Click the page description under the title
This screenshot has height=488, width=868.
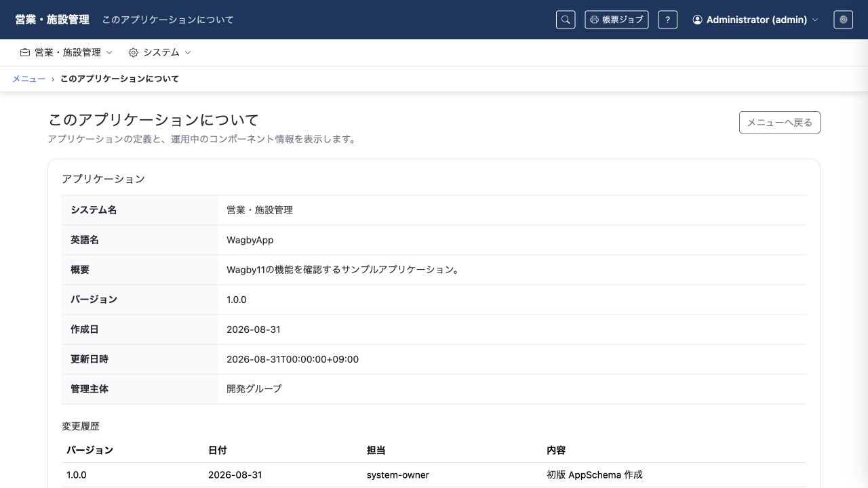point(202,139)
